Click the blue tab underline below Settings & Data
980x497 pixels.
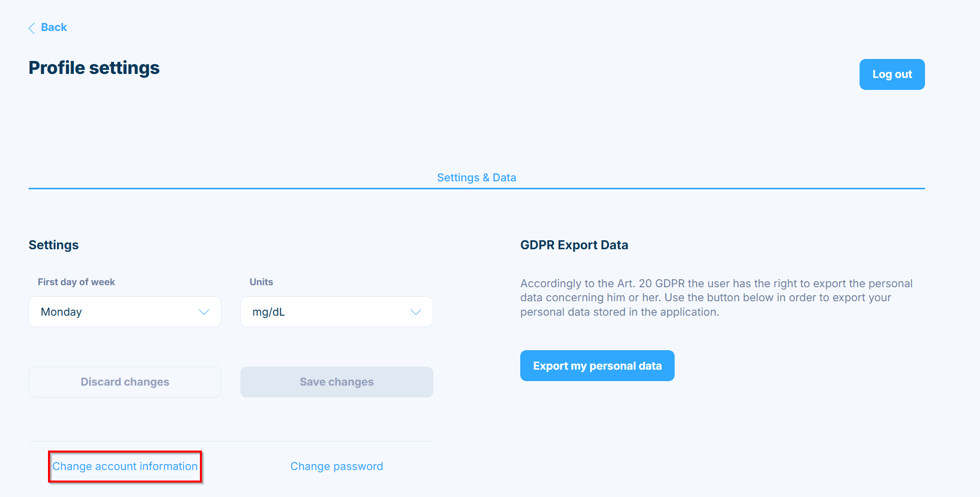tap(476, 188)
